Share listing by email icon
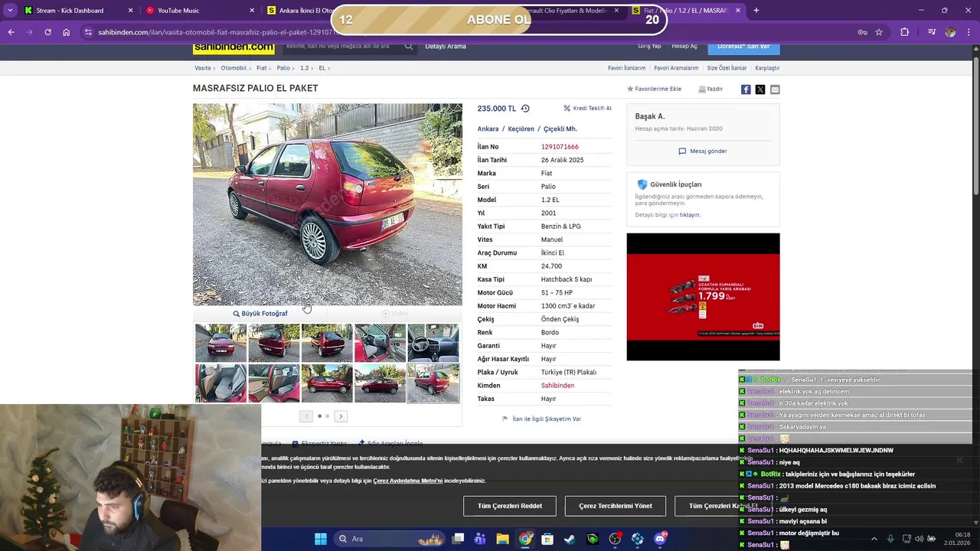This screenshot has width=980, height=551. tap(775, 90)
